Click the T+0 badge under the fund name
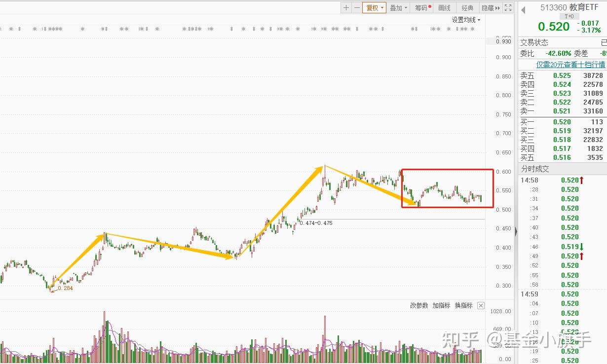This screenshot has width=607, height=364. coord(569,16)
